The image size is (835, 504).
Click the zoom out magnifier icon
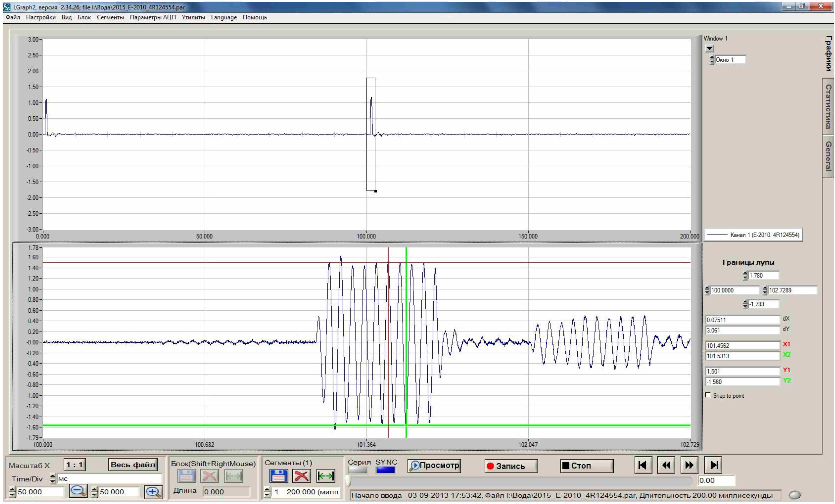click(78, 491)
